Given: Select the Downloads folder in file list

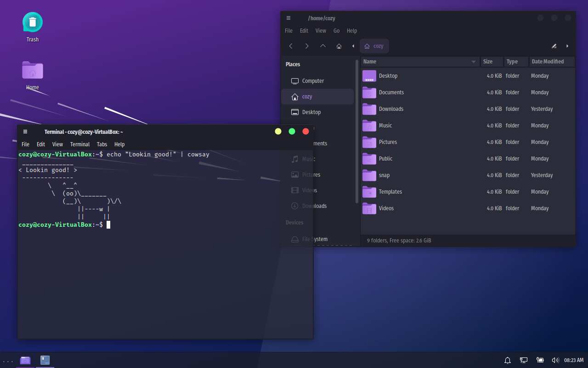Looking at the screenshot, I should click(391, 109).
